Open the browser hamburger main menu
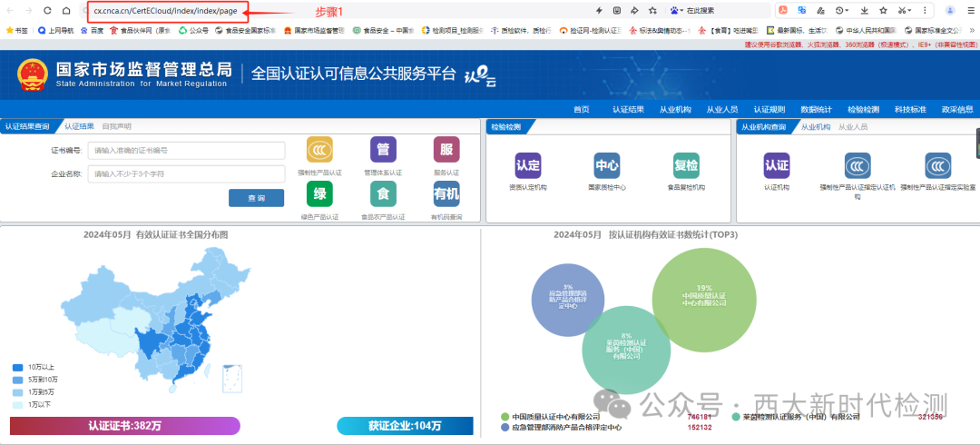The width and height of the screenshot is (980, 445). [970, 11]
